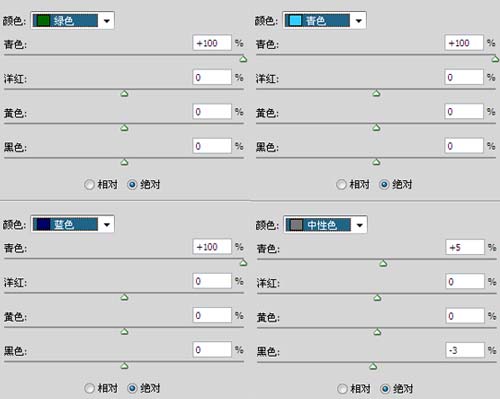Click the 黄色 slider handle in 蓝色 panel

coord(124,332)
